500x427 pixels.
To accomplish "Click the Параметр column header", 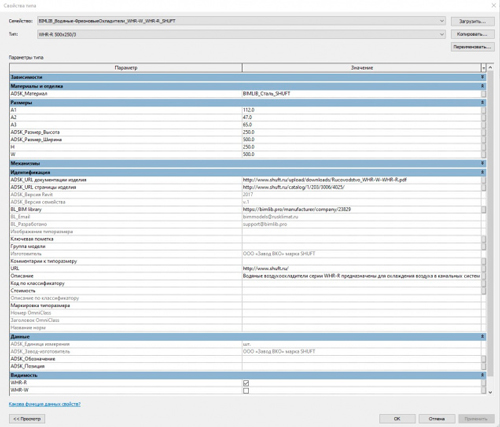I will (126, 68).
